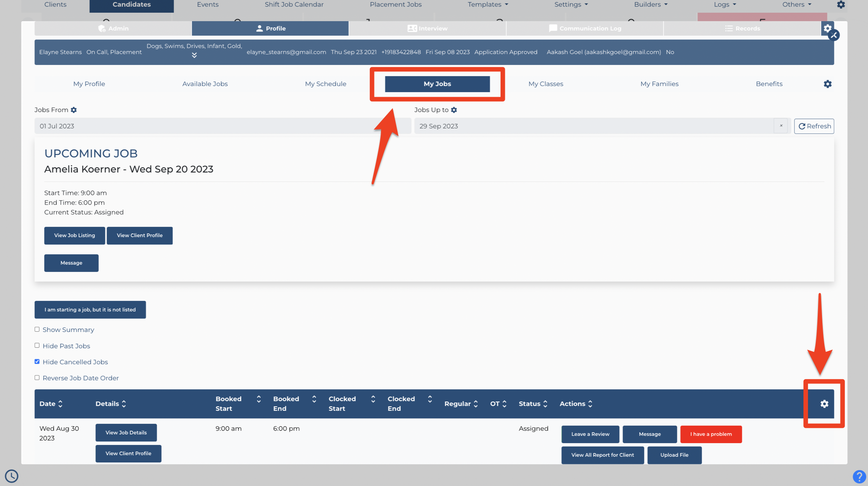Open the help question mark icon
The image size is (868, 486).
click(859, 476)
